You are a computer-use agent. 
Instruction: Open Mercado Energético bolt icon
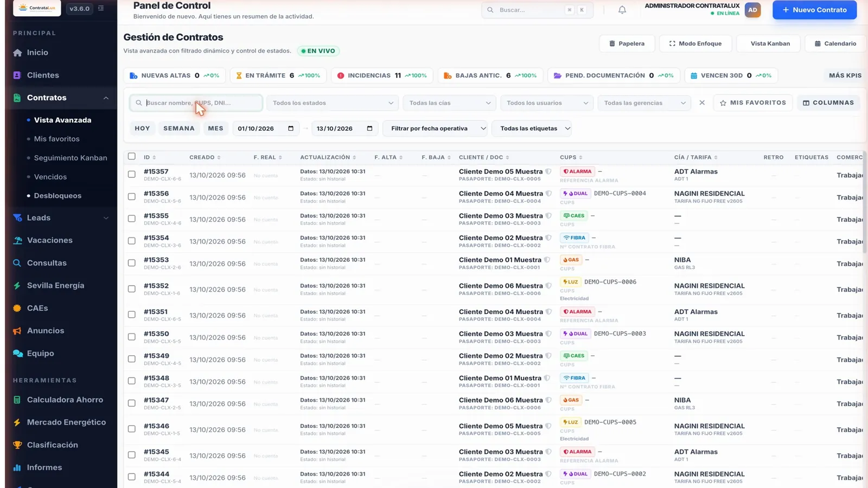pyautogui.click(x=17, y=422)
